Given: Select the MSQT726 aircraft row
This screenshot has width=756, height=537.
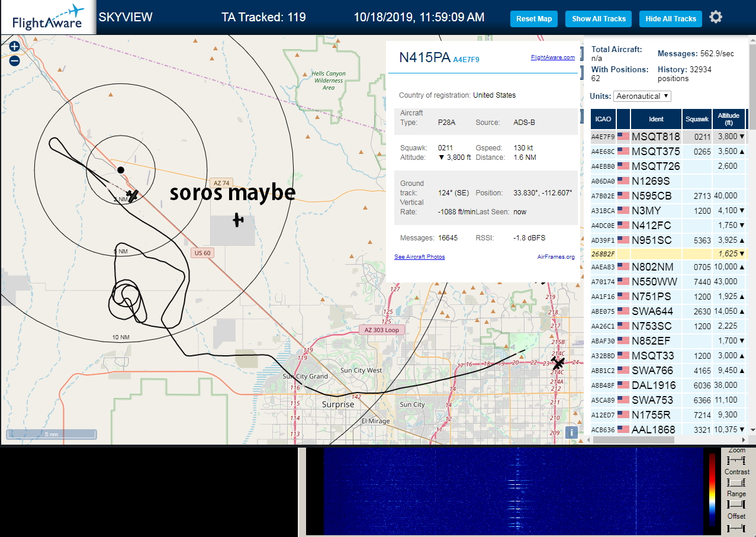Looking at the screenshot, I should pyautogui.click(x=668, y=166).
